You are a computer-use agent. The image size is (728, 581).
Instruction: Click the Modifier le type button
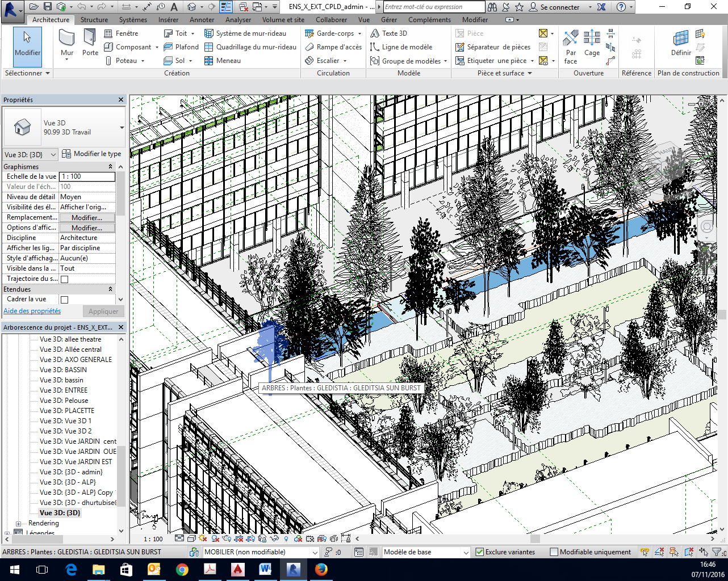[x=91, y=154]
